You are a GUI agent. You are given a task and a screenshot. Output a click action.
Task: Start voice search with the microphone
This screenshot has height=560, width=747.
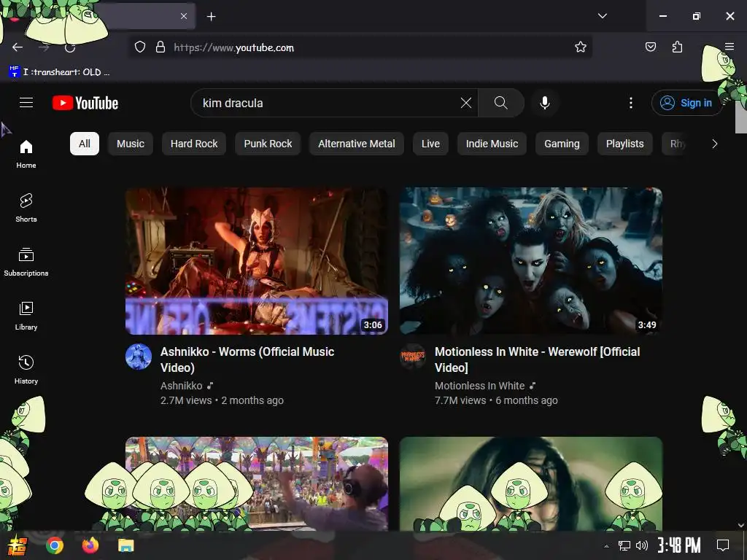point(544,103)
